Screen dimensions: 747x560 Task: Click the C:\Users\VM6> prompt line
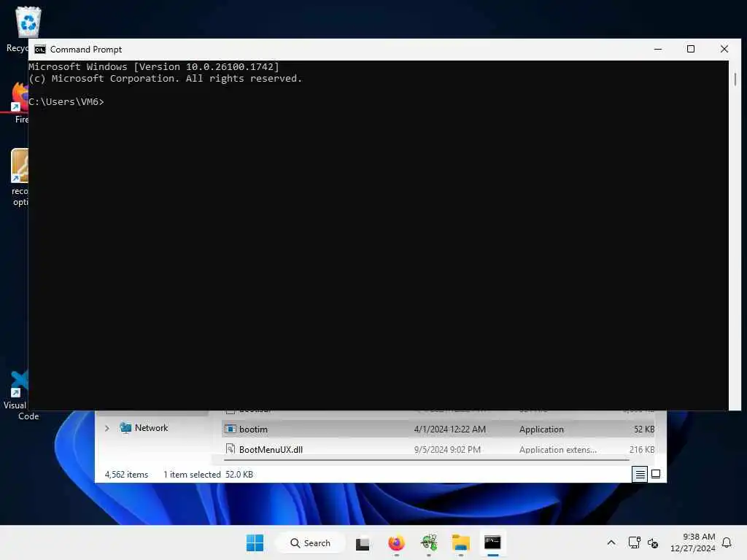point(66,102)
